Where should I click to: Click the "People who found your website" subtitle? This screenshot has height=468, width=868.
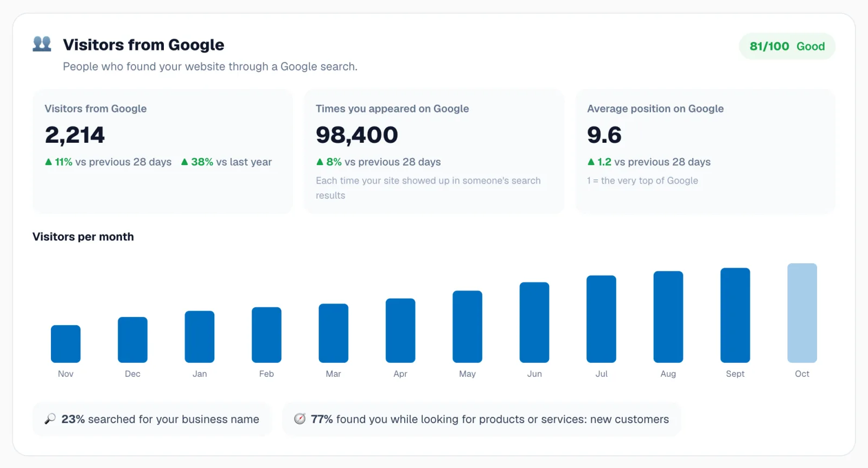coord(210,66)
